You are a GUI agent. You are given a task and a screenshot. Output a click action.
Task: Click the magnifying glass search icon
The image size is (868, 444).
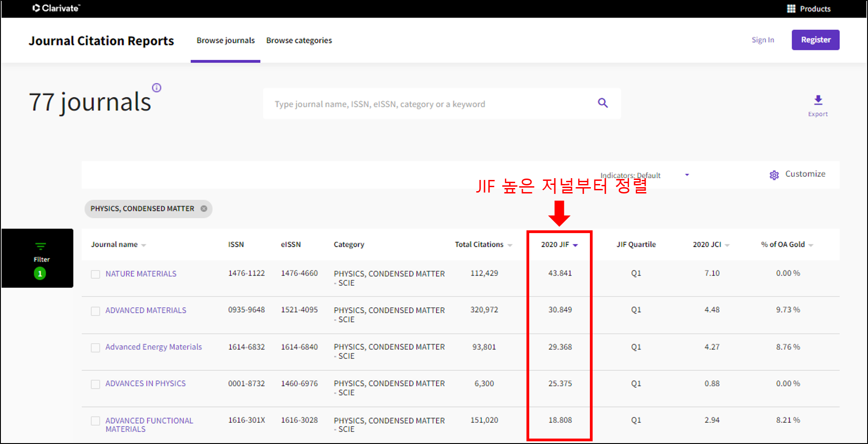point(603,103)
